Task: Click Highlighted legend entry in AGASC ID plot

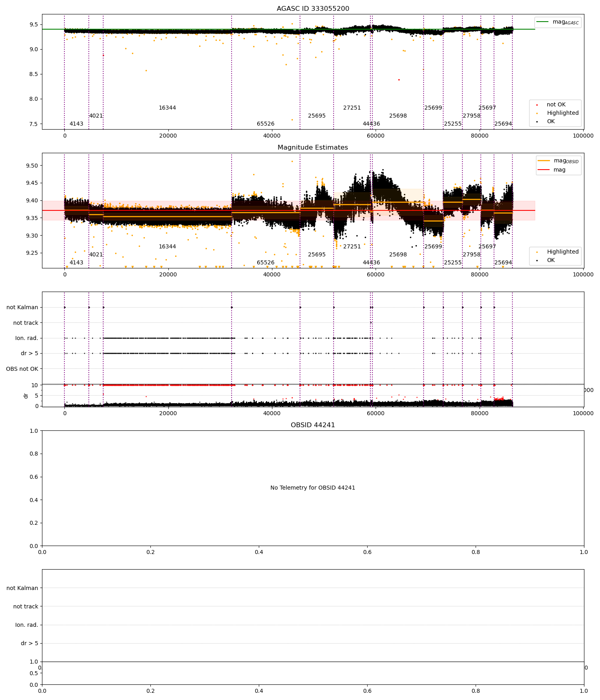Action: point(558,113)
